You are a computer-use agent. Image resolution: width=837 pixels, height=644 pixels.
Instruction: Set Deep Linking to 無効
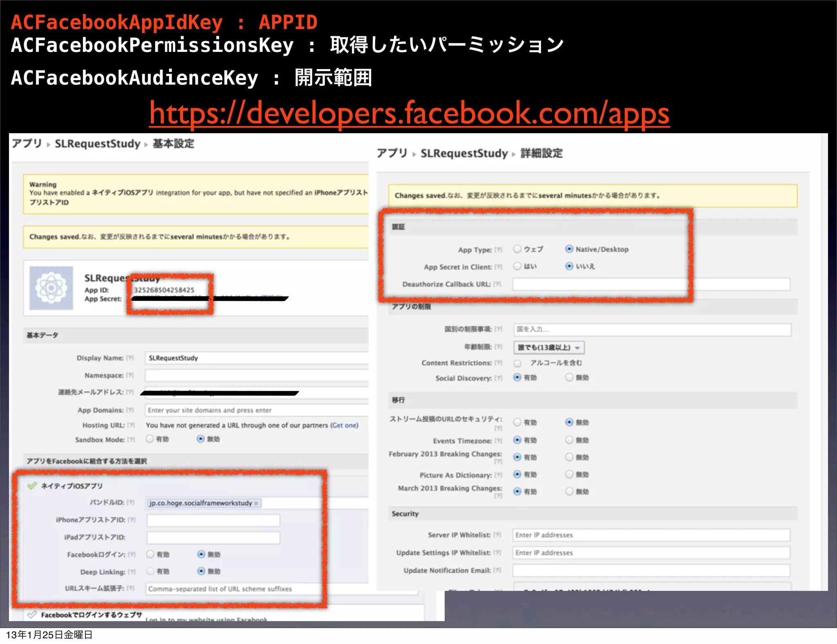click(x=201, y=571)
